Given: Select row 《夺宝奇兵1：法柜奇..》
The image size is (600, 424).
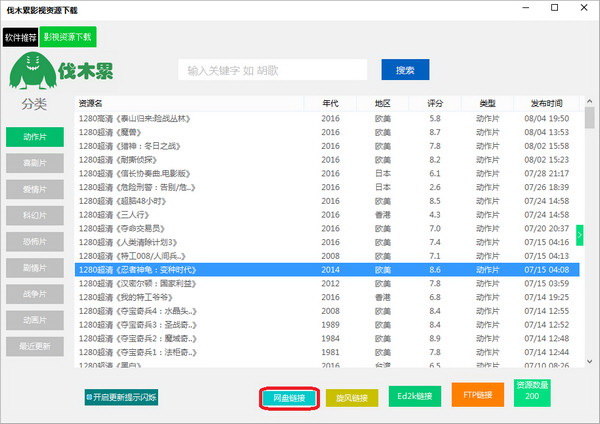Looking at the screenshot, I should pyautogui.click(x=327, y=352).
